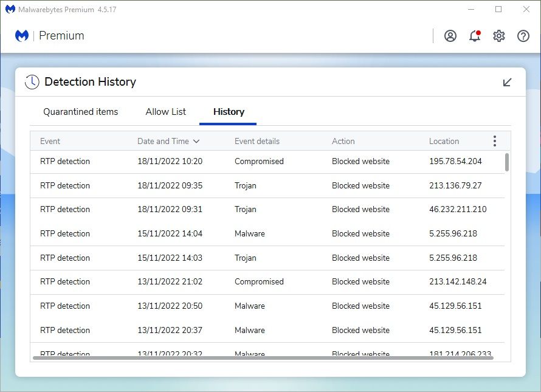Image resolution: width=541 pixels, height=392 pixels.
Task: Click the vertical scrollbar of the history list
Action: [507, 162]
